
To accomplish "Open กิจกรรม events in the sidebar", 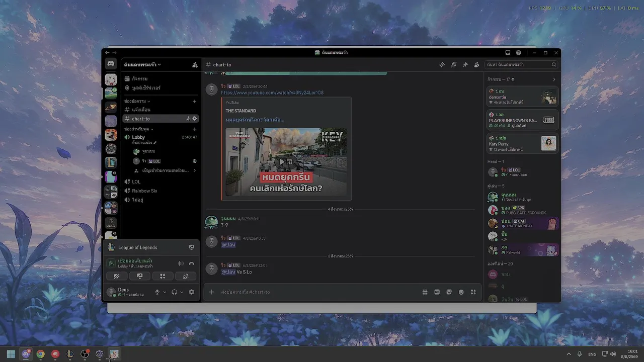I will point(160,79).
